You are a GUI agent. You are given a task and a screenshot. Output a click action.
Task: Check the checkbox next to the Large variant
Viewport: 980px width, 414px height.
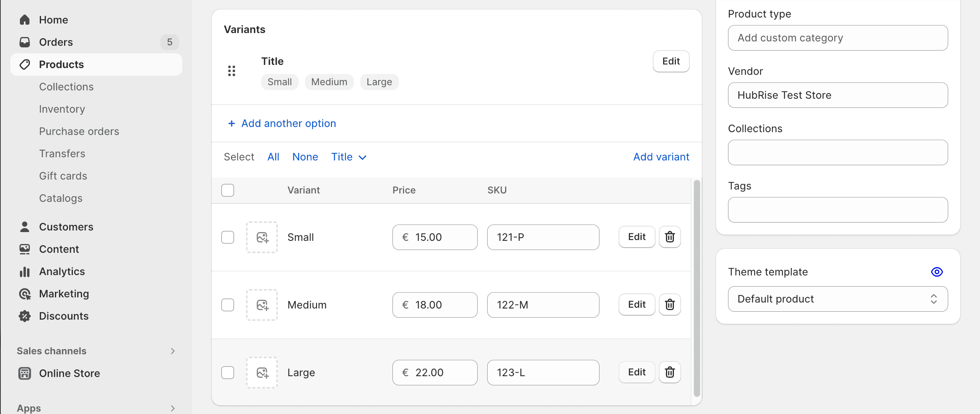coord(227,373)
